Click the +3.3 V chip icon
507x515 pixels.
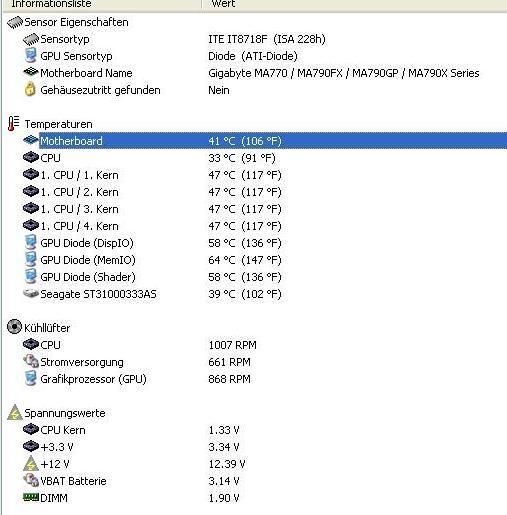point(31,446)
